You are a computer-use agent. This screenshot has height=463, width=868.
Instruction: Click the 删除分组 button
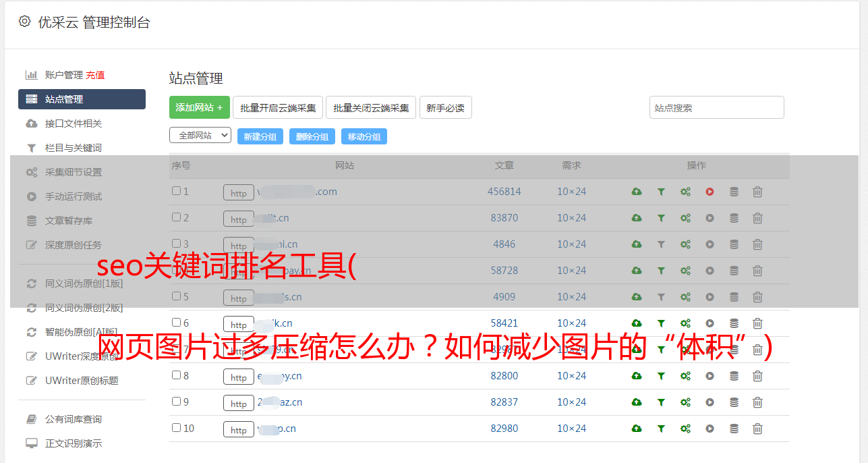(312, 136)
